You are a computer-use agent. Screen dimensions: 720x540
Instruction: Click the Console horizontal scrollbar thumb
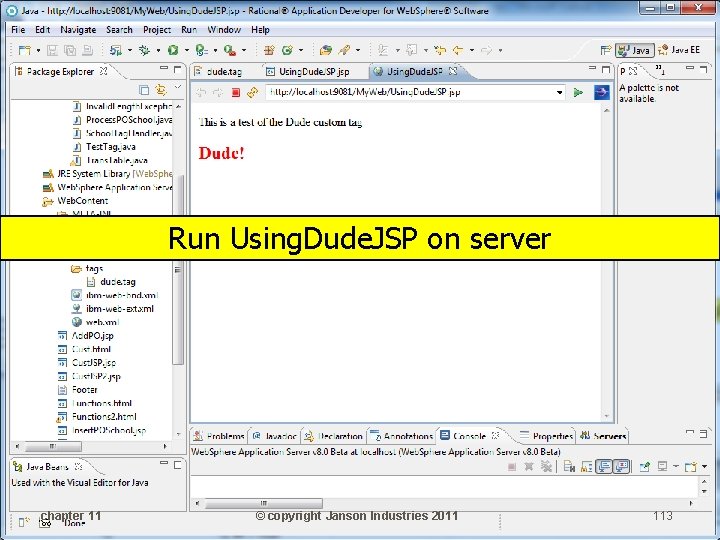point(263,503)
